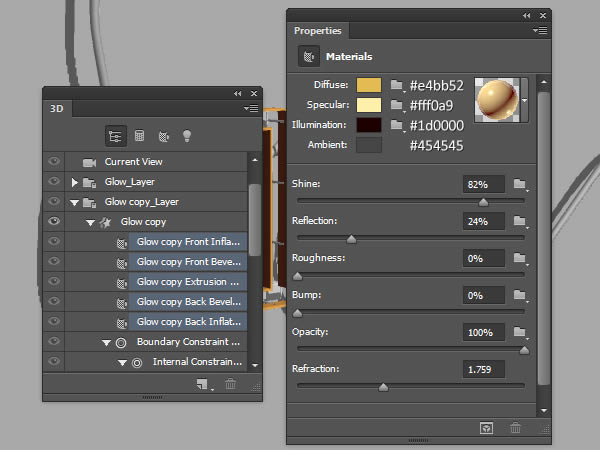Toggle visibility of Boundary Constraint row
This screenshot has width=600, height=450.
click(x=54, y=341)
